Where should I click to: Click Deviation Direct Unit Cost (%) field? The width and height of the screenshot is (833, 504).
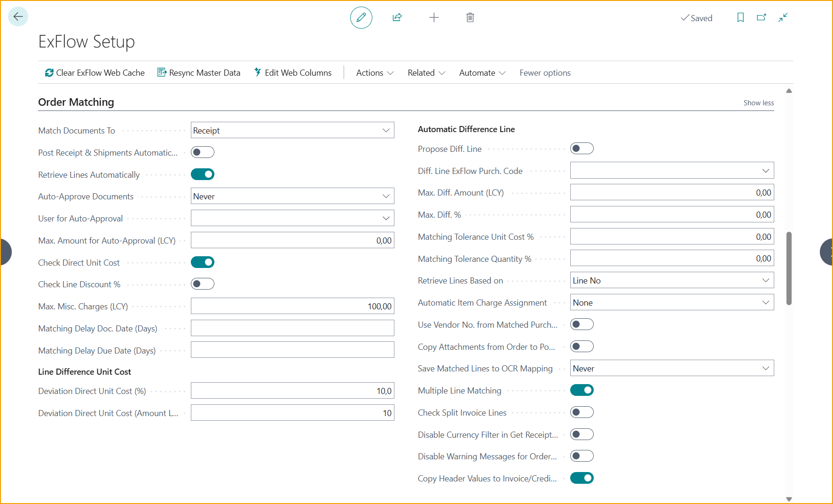point(292,391)
